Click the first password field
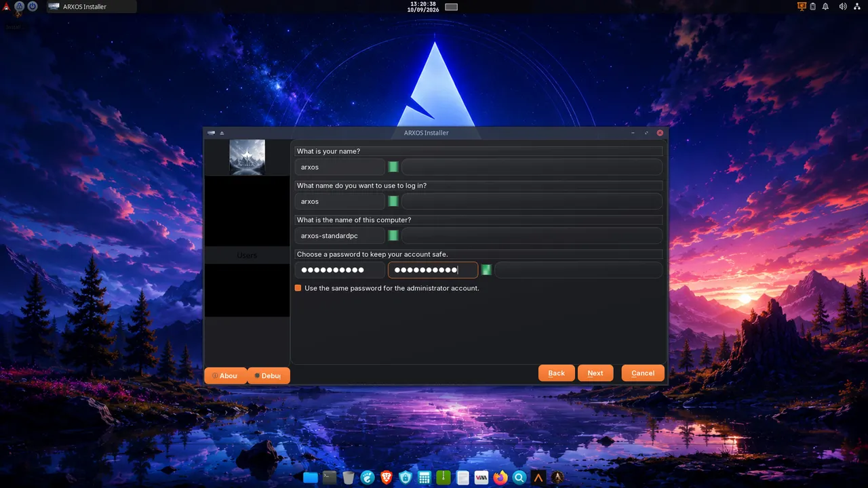The width and height of the screenshot is (868, 488). pyautogui.click(x=340, y=270)
